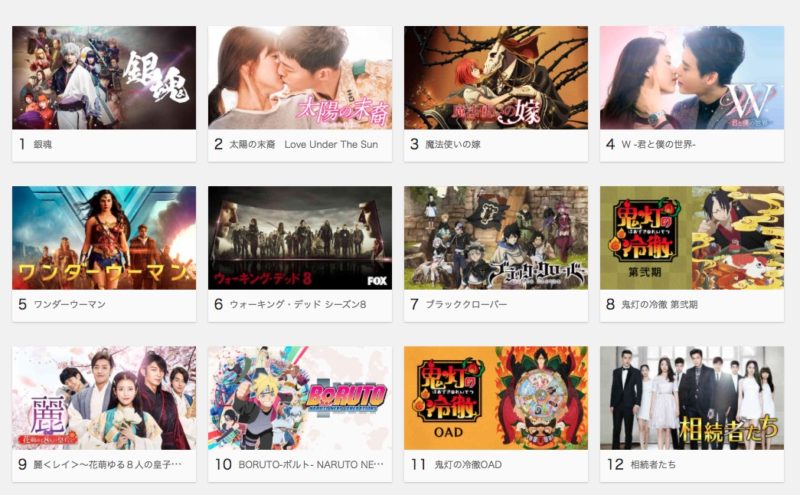Open the ワンダーウーマン movie thumbnail
800x495 pixels.
[104, 238]
